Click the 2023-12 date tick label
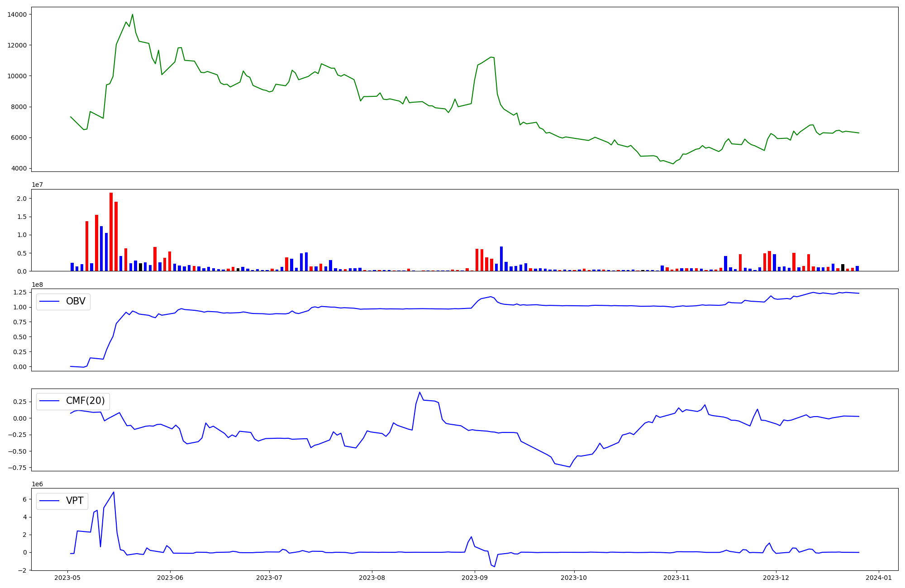 (776, 578)
